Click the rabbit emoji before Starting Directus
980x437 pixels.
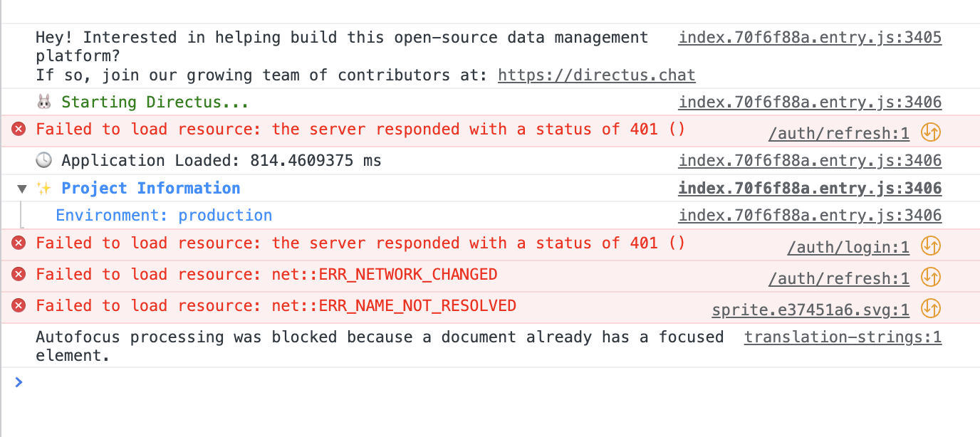coord(44,102)
